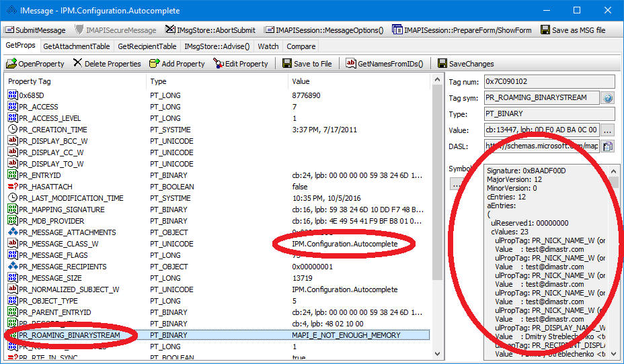Open IMAPISession::MessageOptions()
Screen dimensions: 624x364
[x=324, y=30]
